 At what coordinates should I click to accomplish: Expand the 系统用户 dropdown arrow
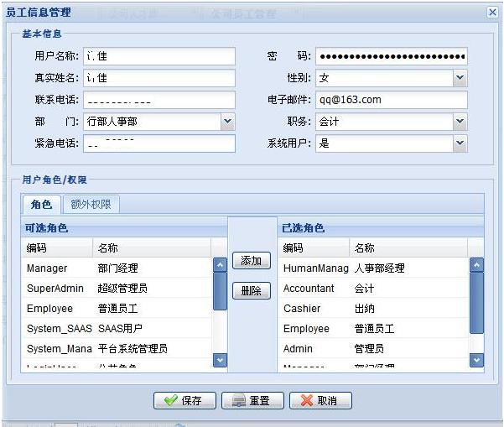pos(460,143)
